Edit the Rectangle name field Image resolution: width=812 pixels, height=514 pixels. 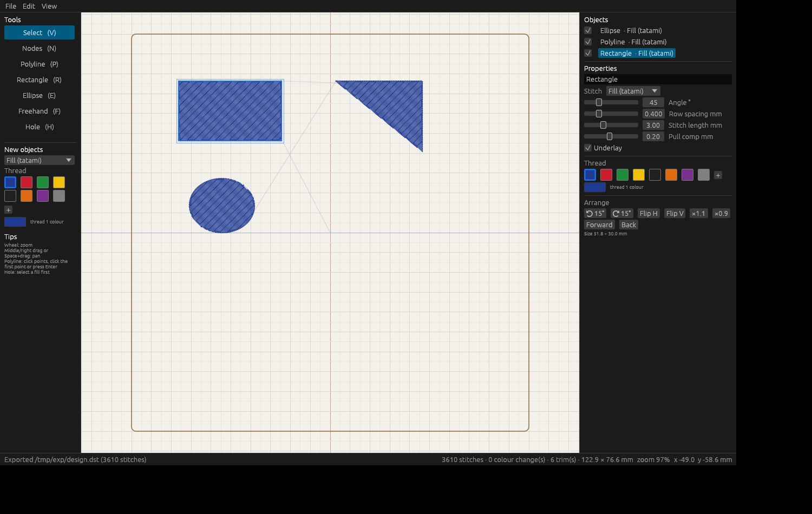[x=658, y=79]
